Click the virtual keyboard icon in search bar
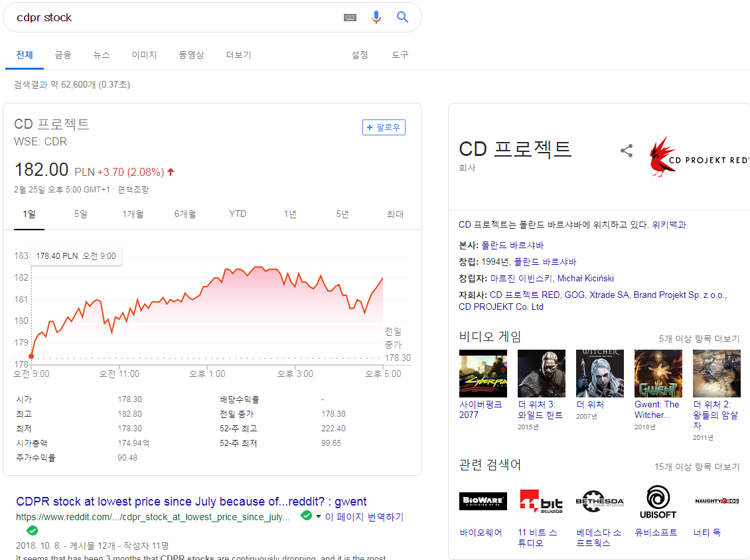 350,17
